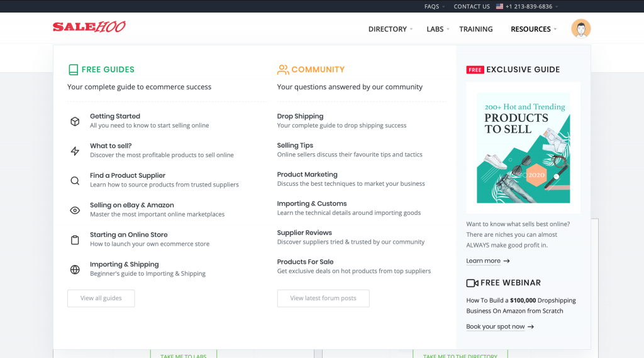Go to Contact Us in top bar

tap(472, 6)
